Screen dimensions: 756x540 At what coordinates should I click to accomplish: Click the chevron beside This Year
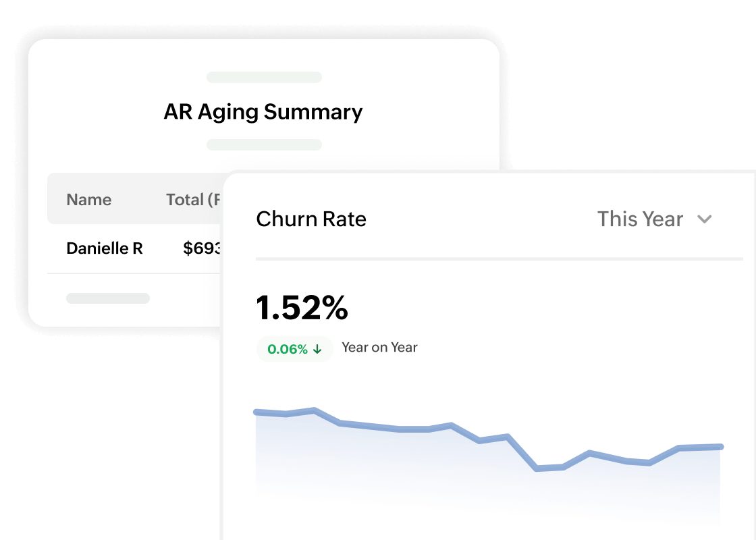tap(705, 219)
